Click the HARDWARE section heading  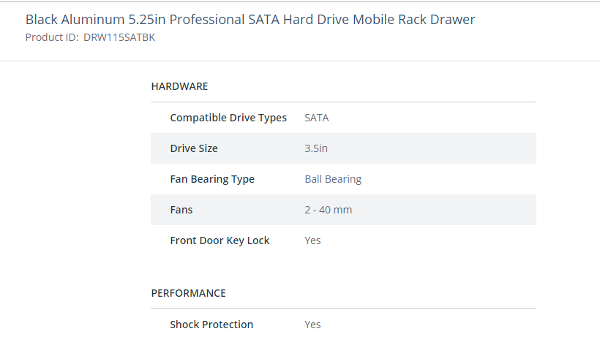coord(179,86)
